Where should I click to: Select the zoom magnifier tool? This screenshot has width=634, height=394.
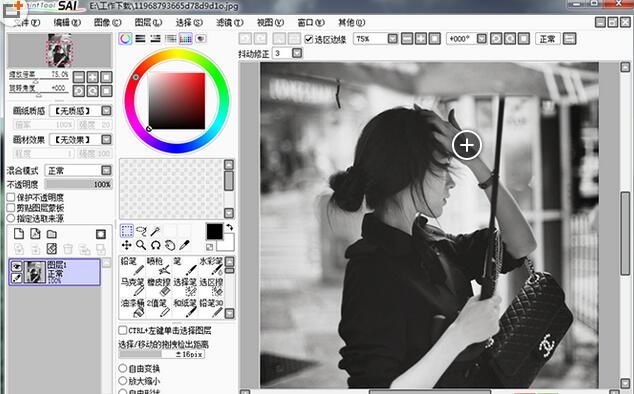[x=141, y=245]
